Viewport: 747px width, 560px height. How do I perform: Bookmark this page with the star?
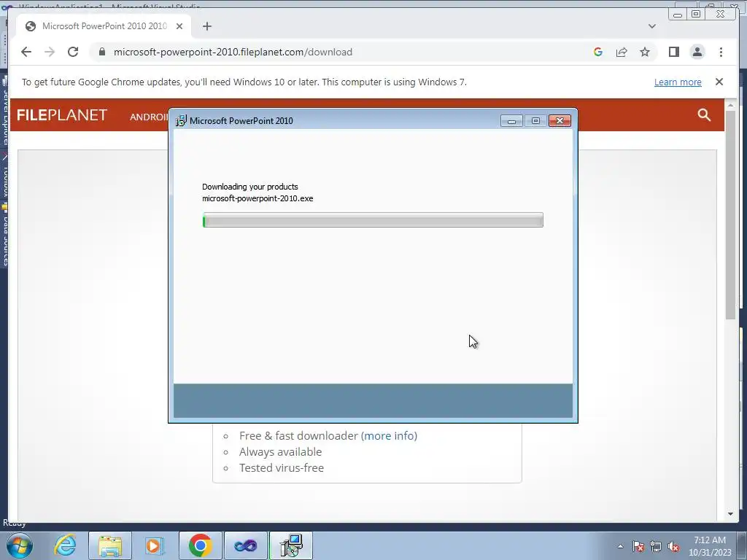[645, 52]
